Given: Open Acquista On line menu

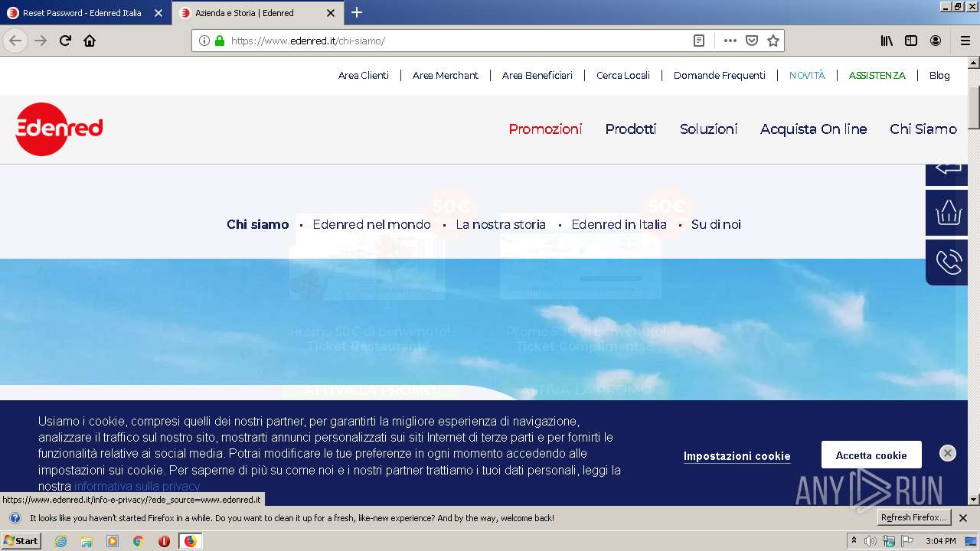Looking at the screenshot, I should point(814,129).
